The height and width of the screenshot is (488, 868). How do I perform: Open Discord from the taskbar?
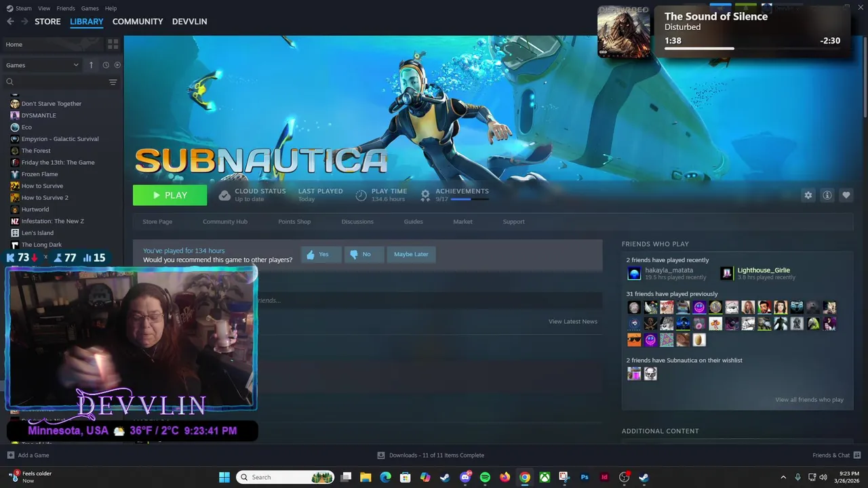[465, 477]
